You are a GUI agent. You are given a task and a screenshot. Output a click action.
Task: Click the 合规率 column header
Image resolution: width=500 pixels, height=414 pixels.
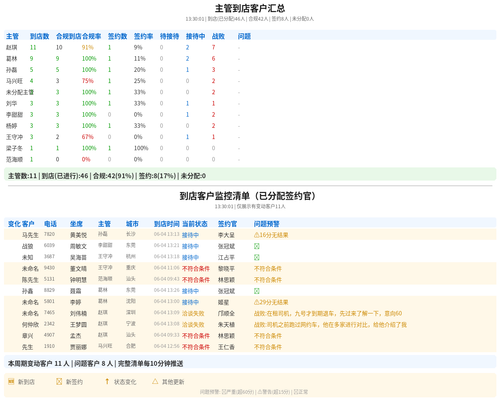(x=91, y=36)
